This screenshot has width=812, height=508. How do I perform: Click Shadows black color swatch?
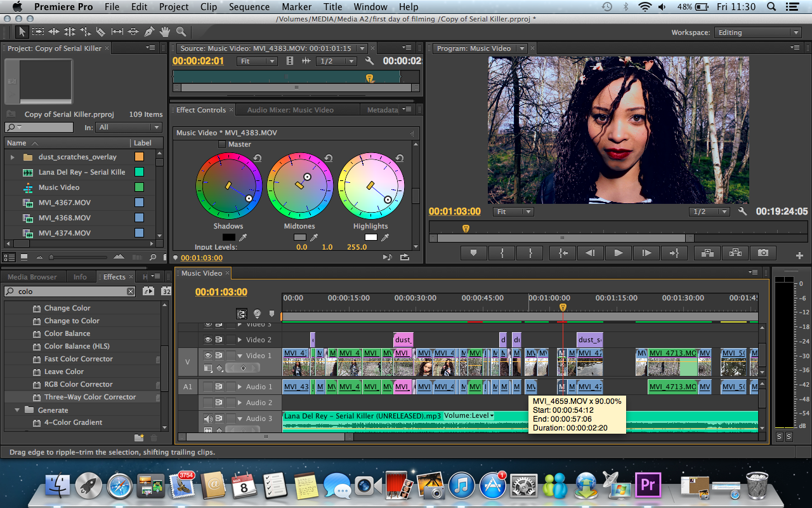[228, 237]
